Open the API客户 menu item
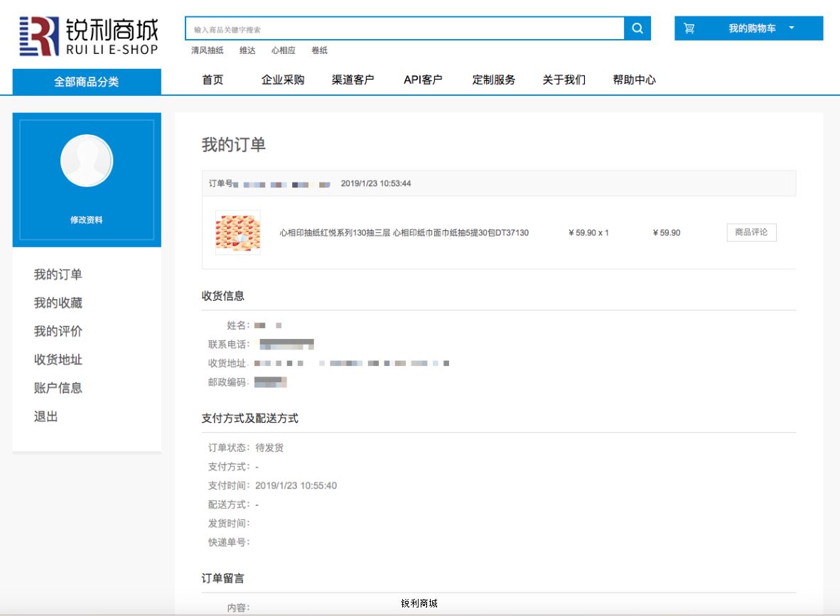The width and height of the screenshot is (840, 616). coord(423,80)
